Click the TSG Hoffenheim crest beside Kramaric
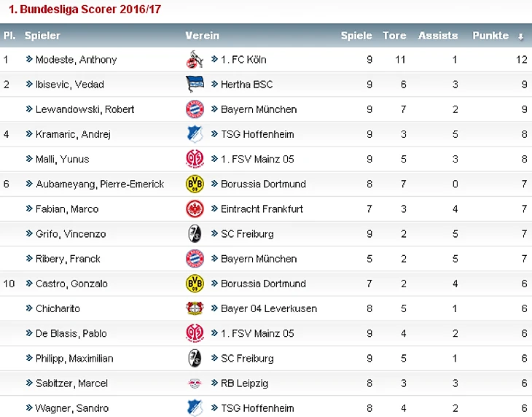Screen dimensions: 532x417 click(x=195, y=134)
